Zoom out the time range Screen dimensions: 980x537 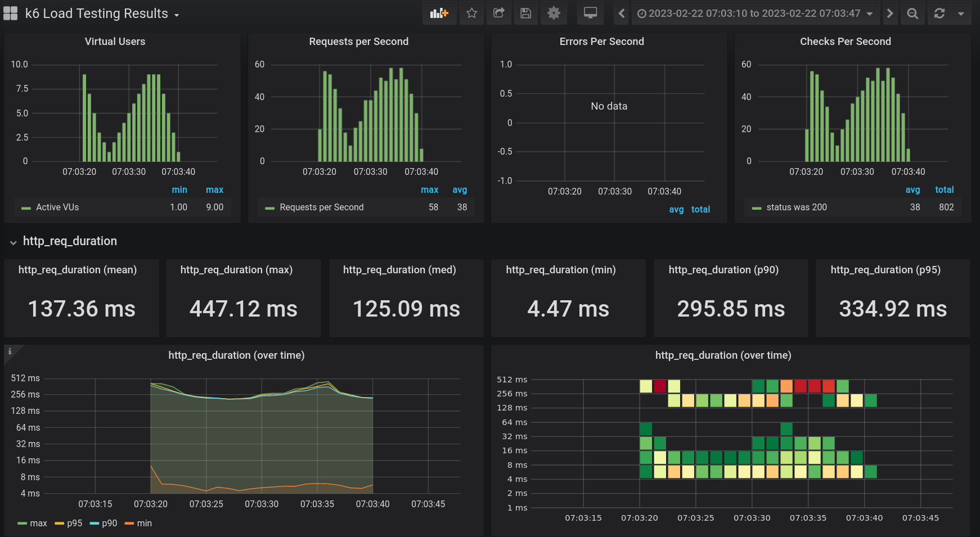coord(912,13)
